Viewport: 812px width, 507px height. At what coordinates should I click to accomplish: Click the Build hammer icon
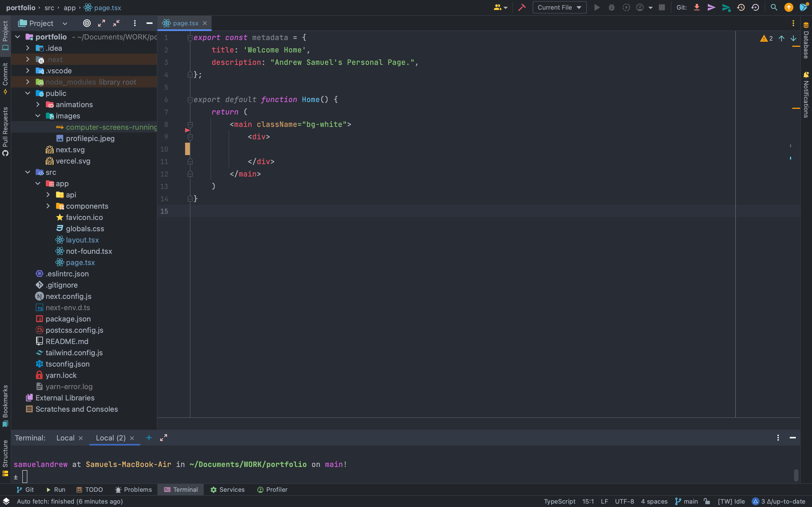coord(522,7)
